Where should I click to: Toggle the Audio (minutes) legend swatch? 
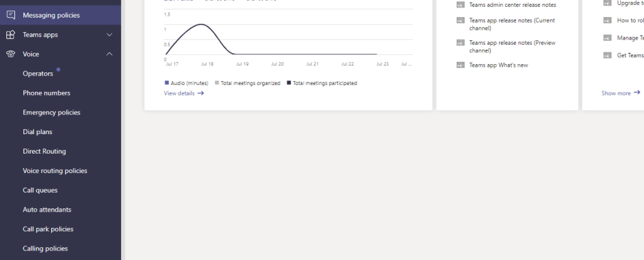(x=167, y=83)
